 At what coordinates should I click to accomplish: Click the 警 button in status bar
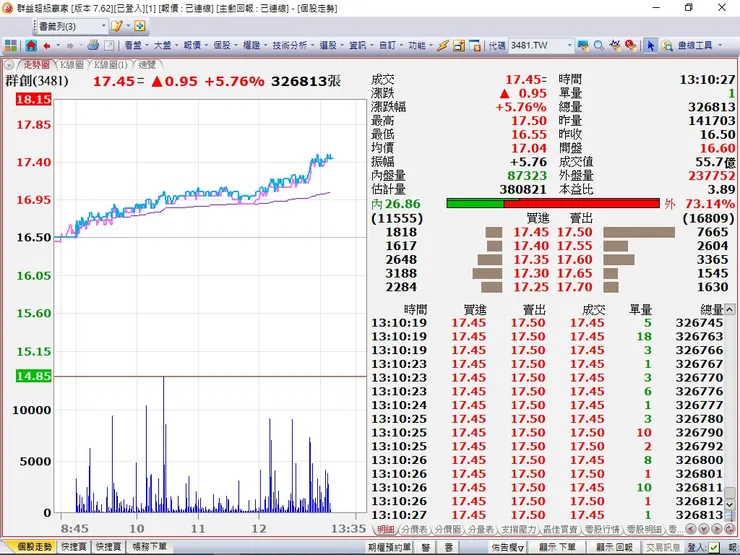(426, 547)
